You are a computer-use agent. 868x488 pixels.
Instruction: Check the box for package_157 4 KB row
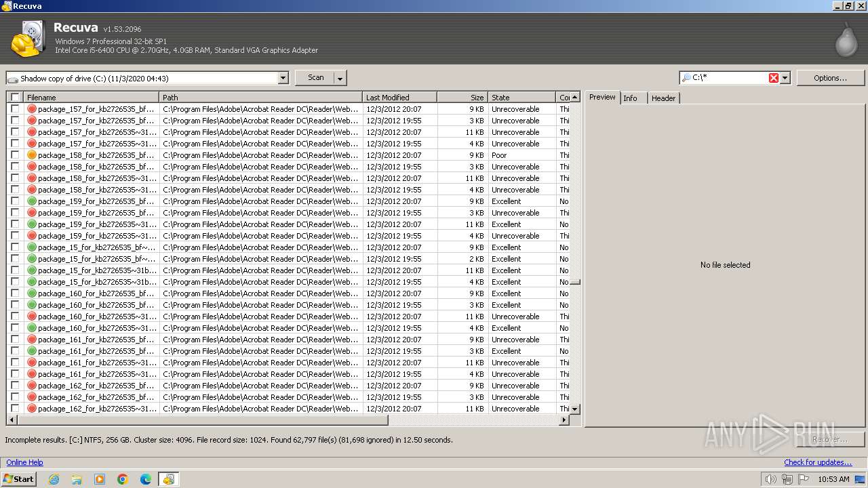coord(15,144)
